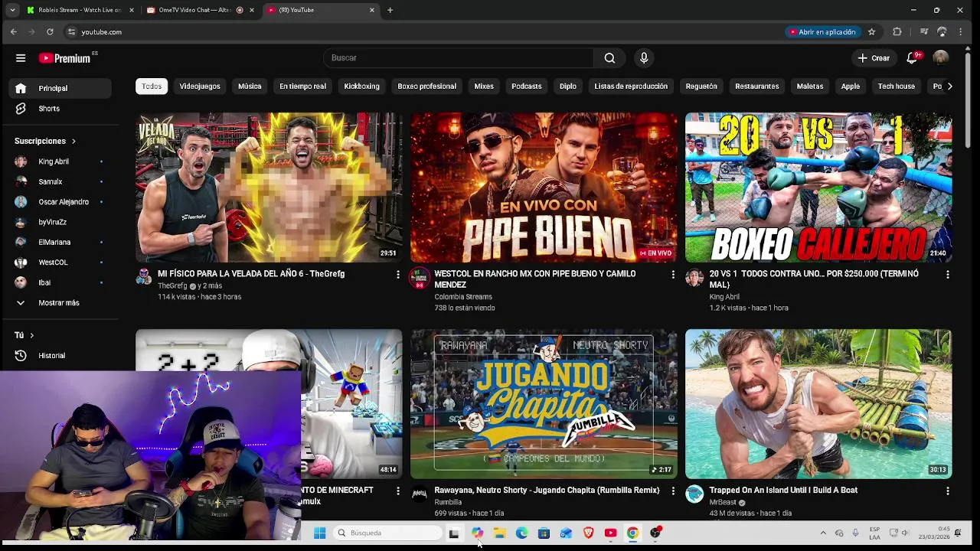Image resolution: width=980 pixels, height=551 pixels.
Task: Select the Reguetón filter chip
Action: (x=701, y=86)
